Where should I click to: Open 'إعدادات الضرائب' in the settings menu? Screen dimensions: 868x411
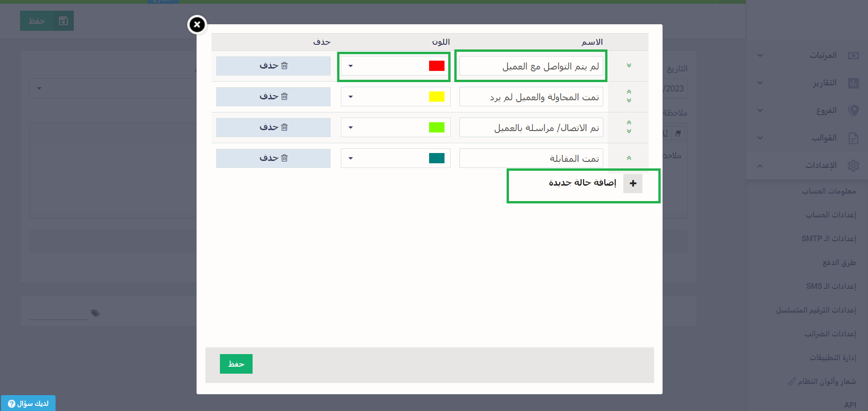point(830,334)
